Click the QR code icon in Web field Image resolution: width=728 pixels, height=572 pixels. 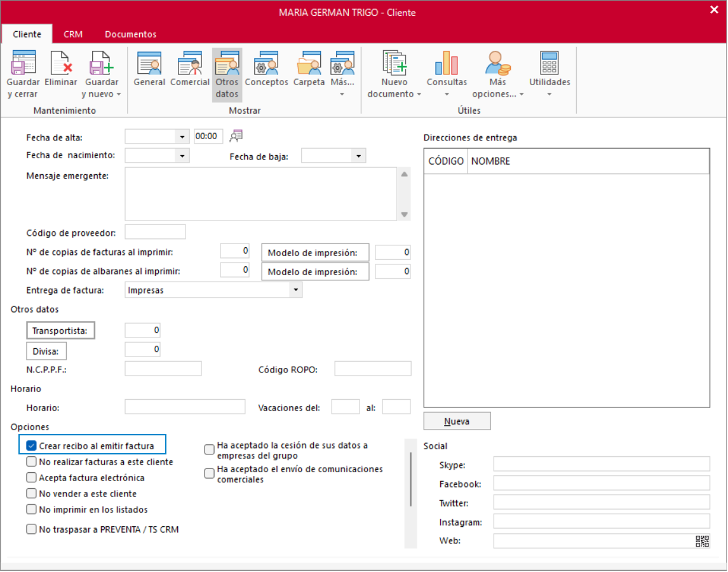702,541
